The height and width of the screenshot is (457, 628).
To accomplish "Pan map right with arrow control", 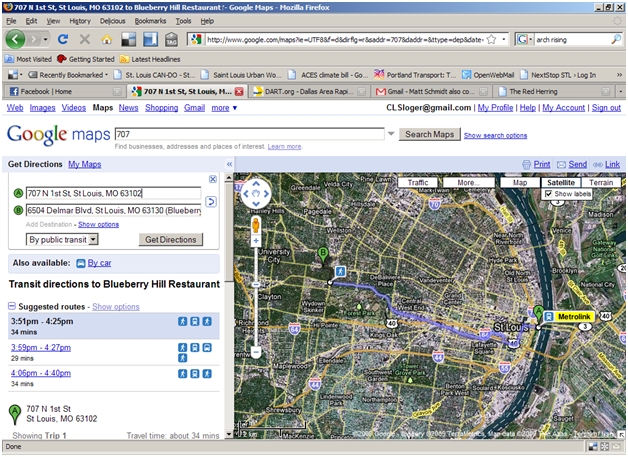I will (x=266, y=194).
